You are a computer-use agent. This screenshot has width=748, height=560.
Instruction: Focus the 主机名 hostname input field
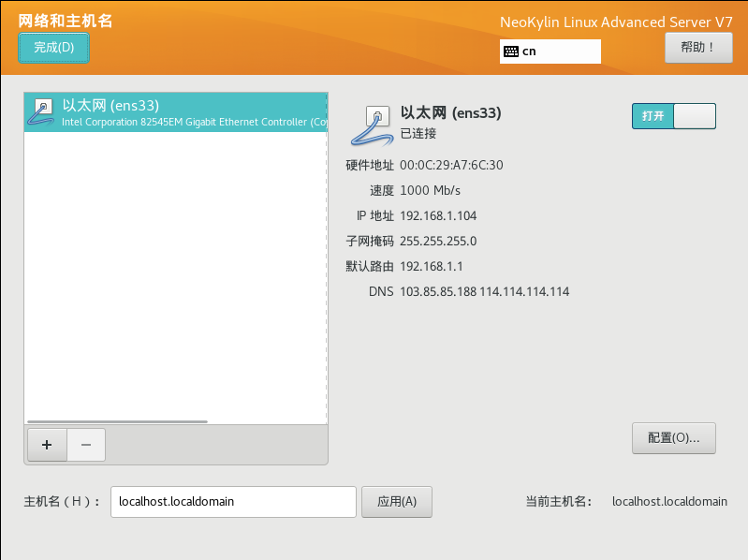coord(233,502)
